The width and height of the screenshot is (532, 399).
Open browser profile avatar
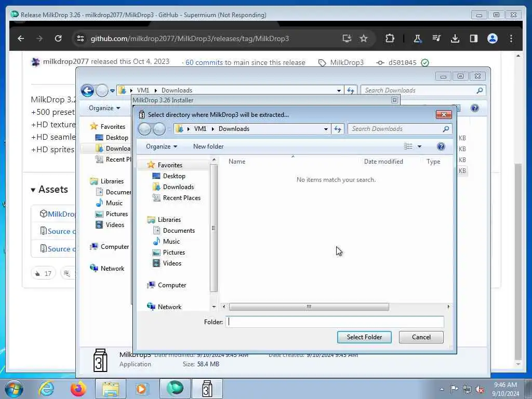pos(493,38)
